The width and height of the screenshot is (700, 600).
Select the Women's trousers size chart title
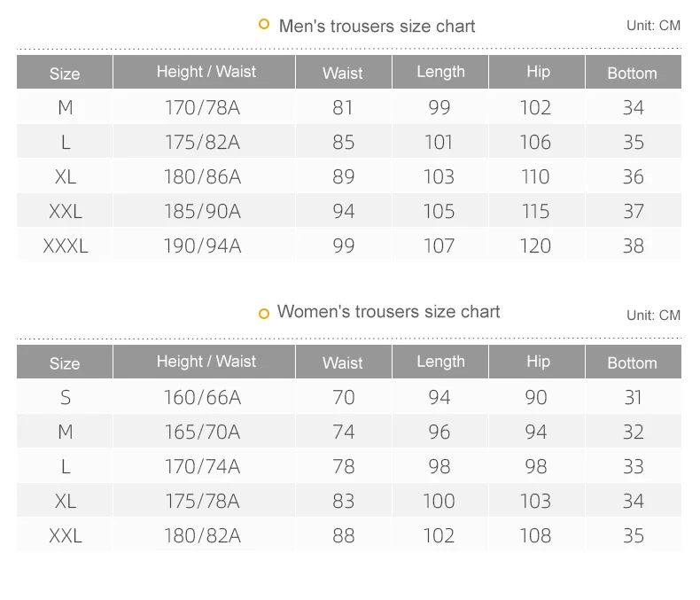coord(388,312)
